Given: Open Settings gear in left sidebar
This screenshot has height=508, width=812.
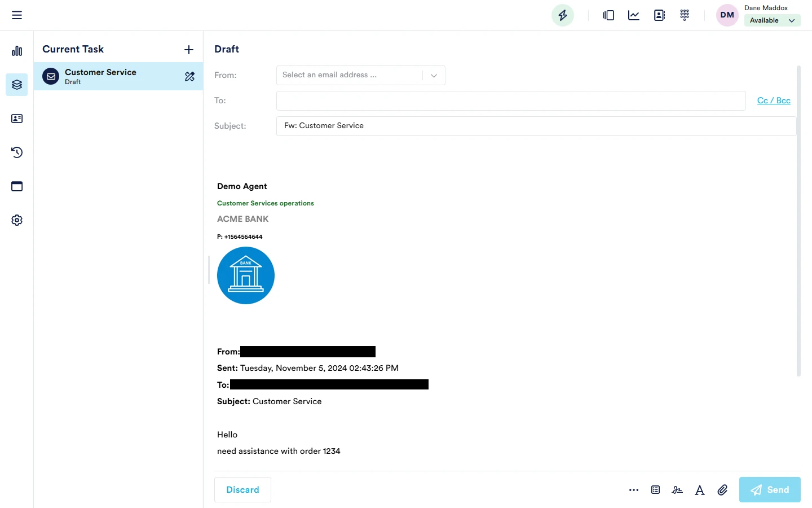Looking at the screenshot, I should pos(17,220).
